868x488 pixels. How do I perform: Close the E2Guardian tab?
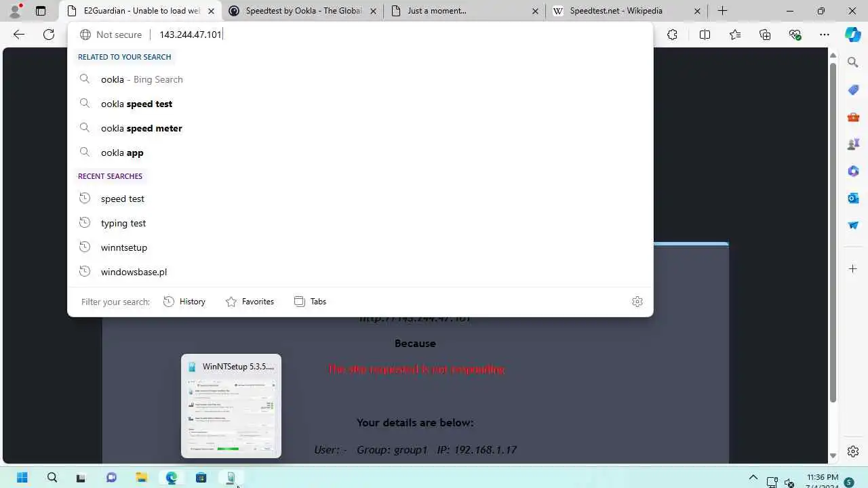[x=211, y=11]
